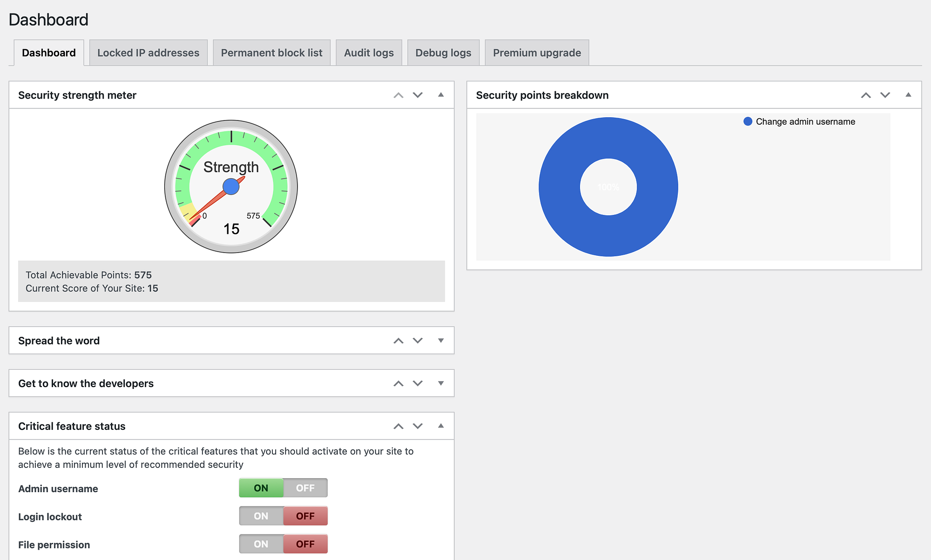
Task: Toggle Admin username feature ON
Action: coord(261,487)
